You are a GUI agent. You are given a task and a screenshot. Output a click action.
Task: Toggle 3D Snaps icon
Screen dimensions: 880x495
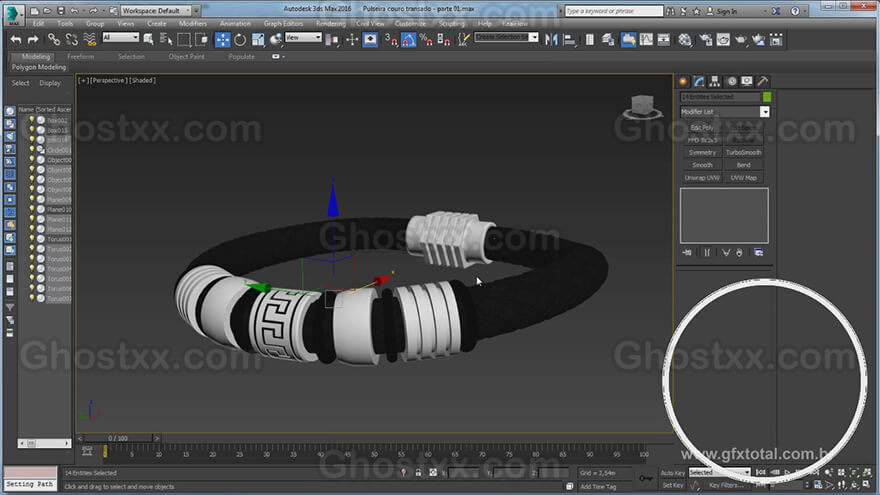(x=391, y=39)
